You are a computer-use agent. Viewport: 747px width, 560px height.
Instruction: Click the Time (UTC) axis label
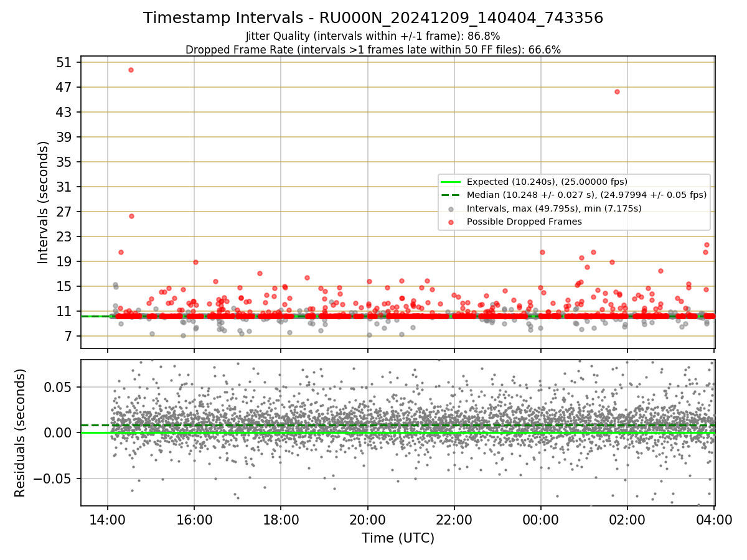[x=398, y=538]
